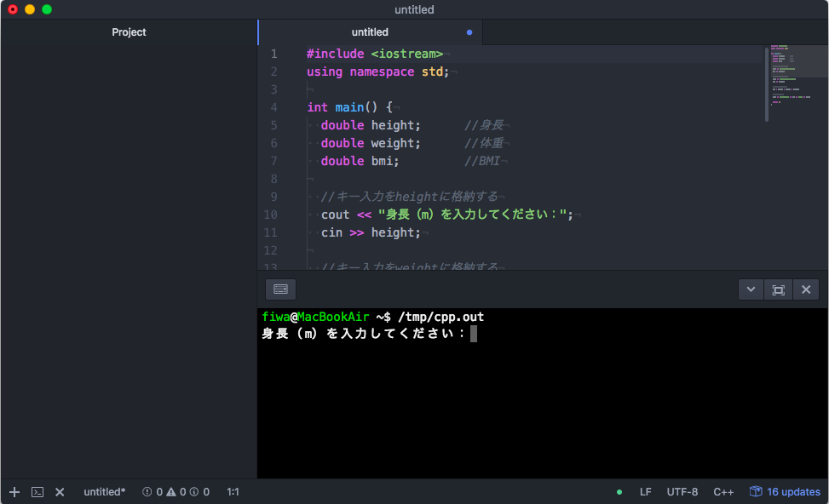Open the keyboard insert-text icon in terminal panel
This screenshot has height=504, width=829.
(x=280, y=289)
